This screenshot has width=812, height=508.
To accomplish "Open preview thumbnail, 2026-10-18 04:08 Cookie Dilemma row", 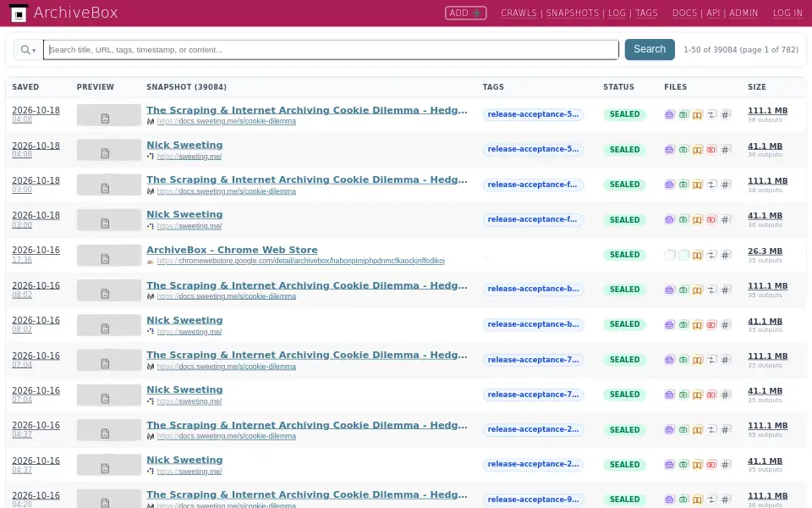I will (x=109, y=115).
